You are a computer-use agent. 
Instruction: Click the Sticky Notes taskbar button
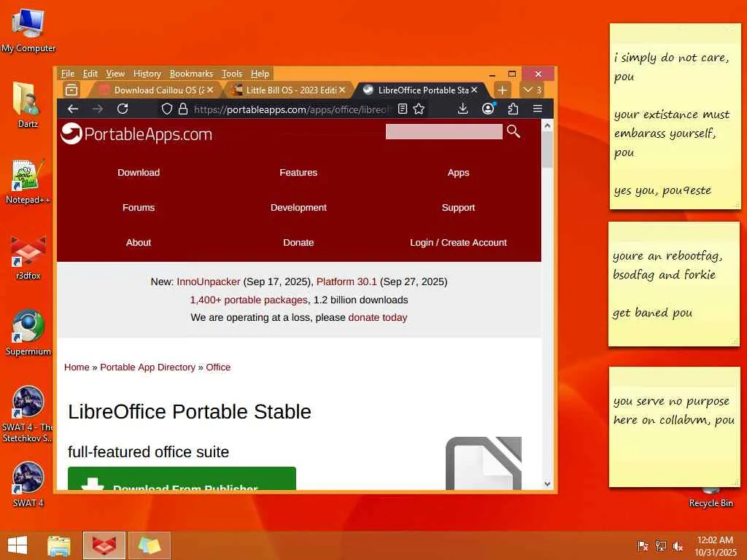click(x=150, y=545)
